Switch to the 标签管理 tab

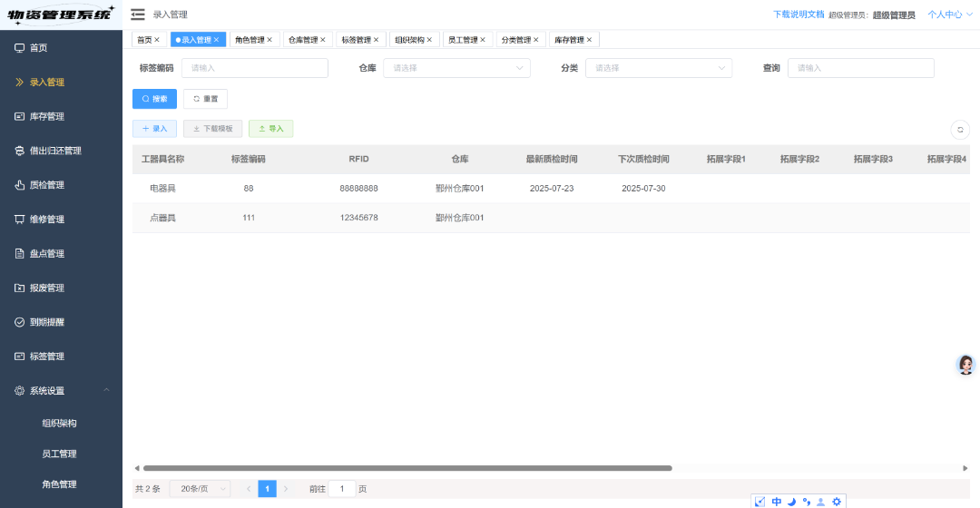click(357, 40)
